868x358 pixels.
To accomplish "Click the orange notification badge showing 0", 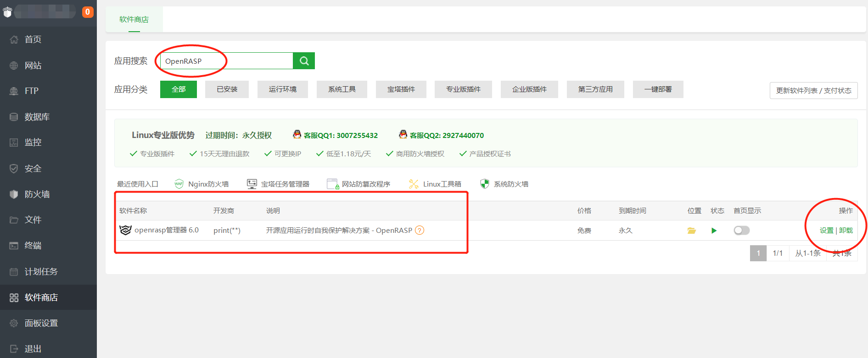I will click(88, 12).
